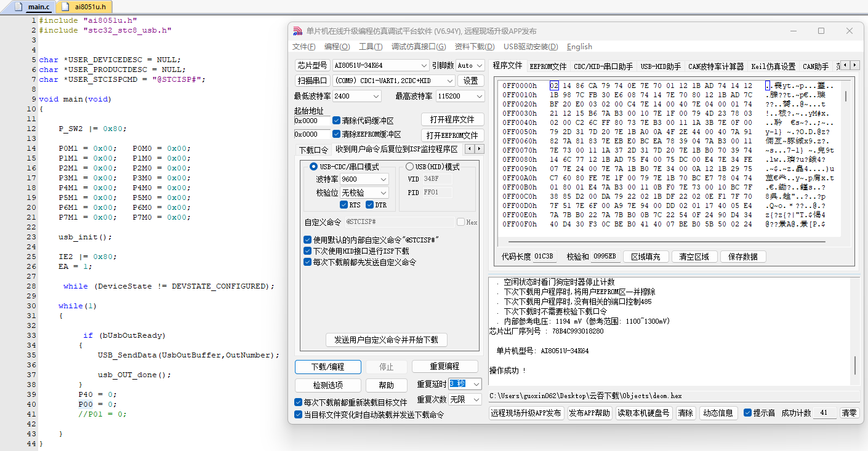The width and height of the screenshot is (868, 451).
Task: Click right arrow beside 下载口令 tabs
Action: pos(480,149)
